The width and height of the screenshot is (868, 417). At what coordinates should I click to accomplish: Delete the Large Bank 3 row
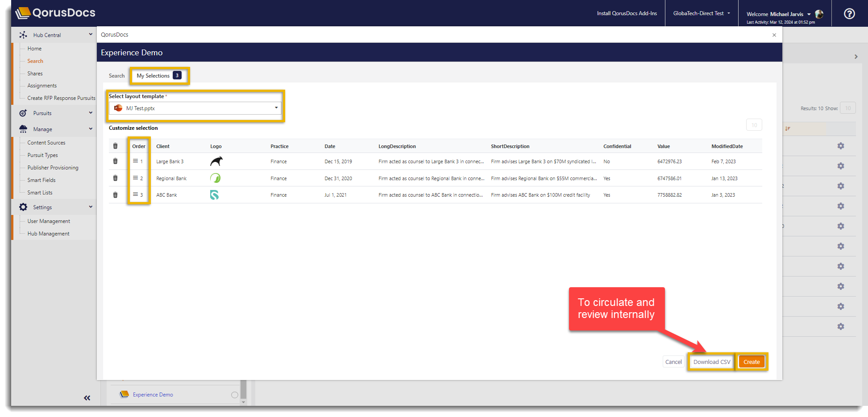(x=115, y=161)
